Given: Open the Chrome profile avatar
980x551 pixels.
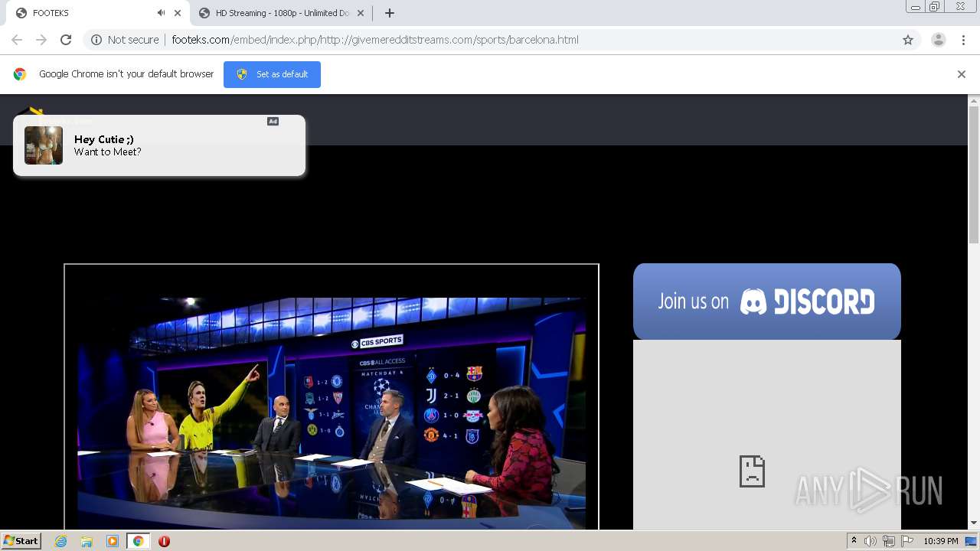Looking at the screenshot, I should (939, 40).
